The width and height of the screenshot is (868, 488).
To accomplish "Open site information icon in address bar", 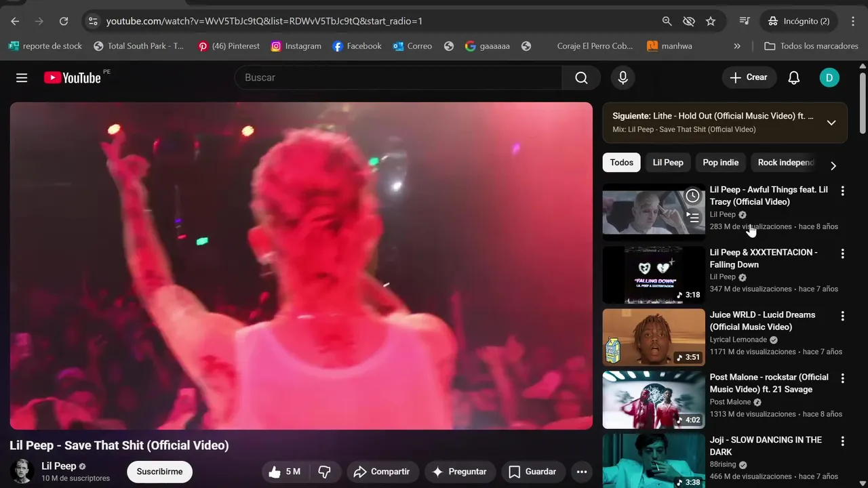I will click(94, 21).
